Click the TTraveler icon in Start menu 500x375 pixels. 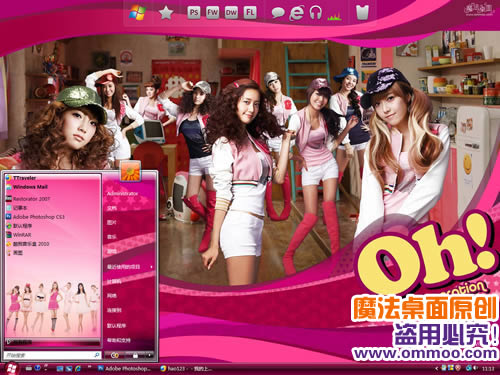pyautogui.click(x=8, y=178)
